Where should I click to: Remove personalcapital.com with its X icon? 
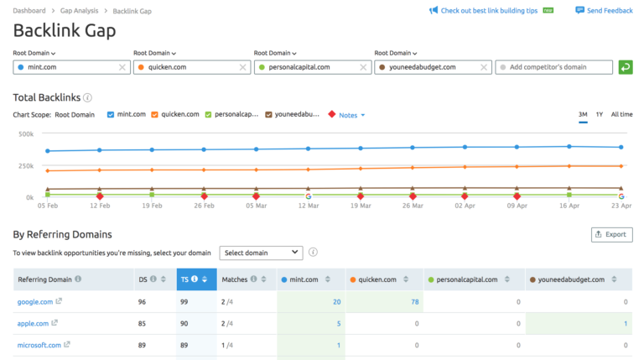(x=363, y=67)
